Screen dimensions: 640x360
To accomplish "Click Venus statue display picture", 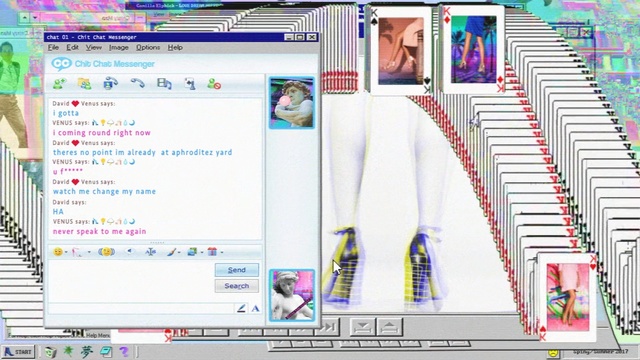I will click(x=291, y=295).
